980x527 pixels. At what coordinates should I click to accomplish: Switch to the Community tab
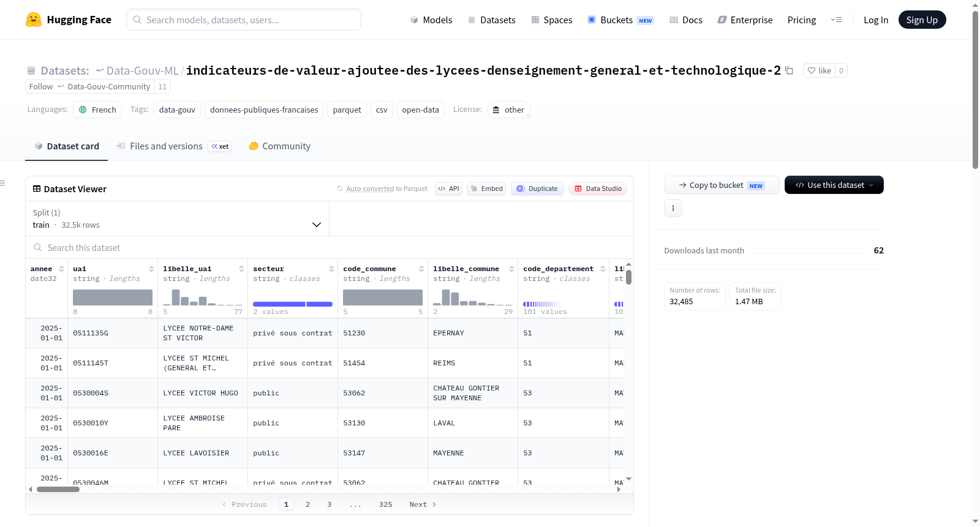pyautogui.click(x=279, y=146)
